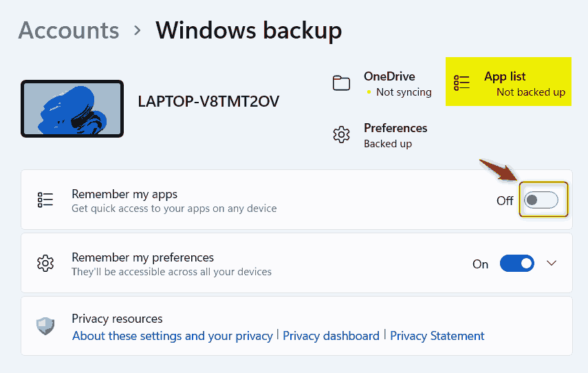The image size is (588, 373).
Task: Expand the Remember my preferences chevron
Action: click(552, 264)
